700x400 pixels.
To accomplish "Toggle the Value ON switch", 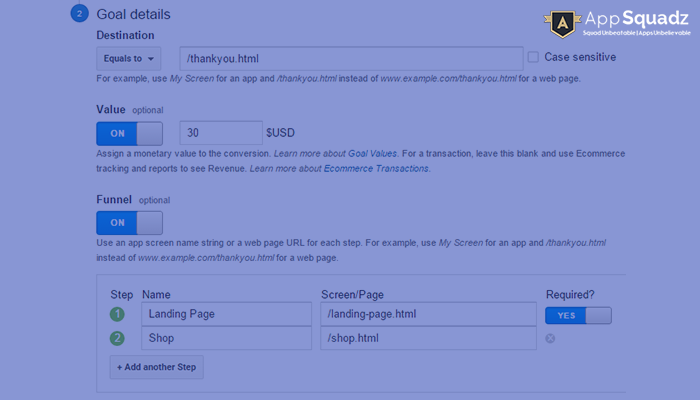I will (x=129, y=134).
